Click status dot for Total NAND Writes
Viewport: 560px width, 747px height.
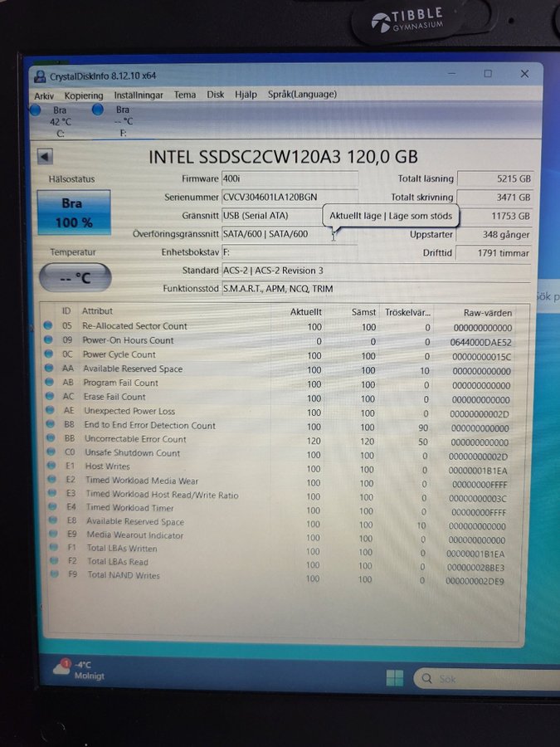point(51,574)
